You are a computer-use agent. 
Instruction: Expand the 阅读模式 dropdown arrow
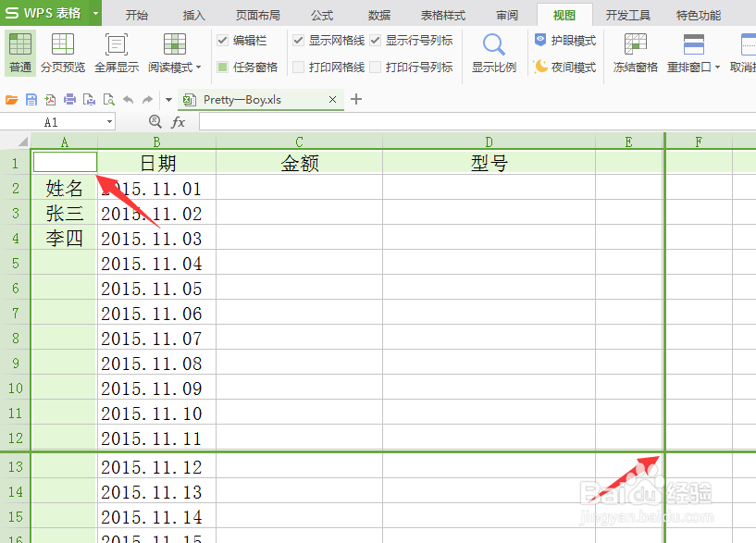point(197,66)
